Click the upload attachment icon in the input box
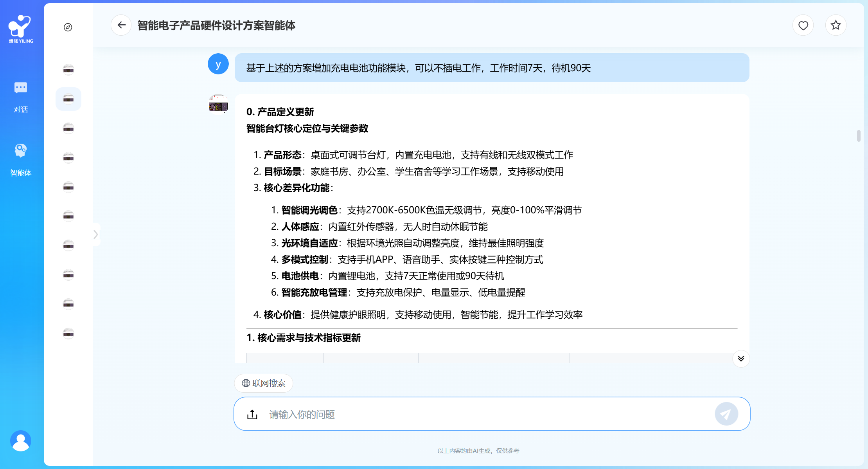Viewport: 868px width, 469px height. tap(252, 414)
